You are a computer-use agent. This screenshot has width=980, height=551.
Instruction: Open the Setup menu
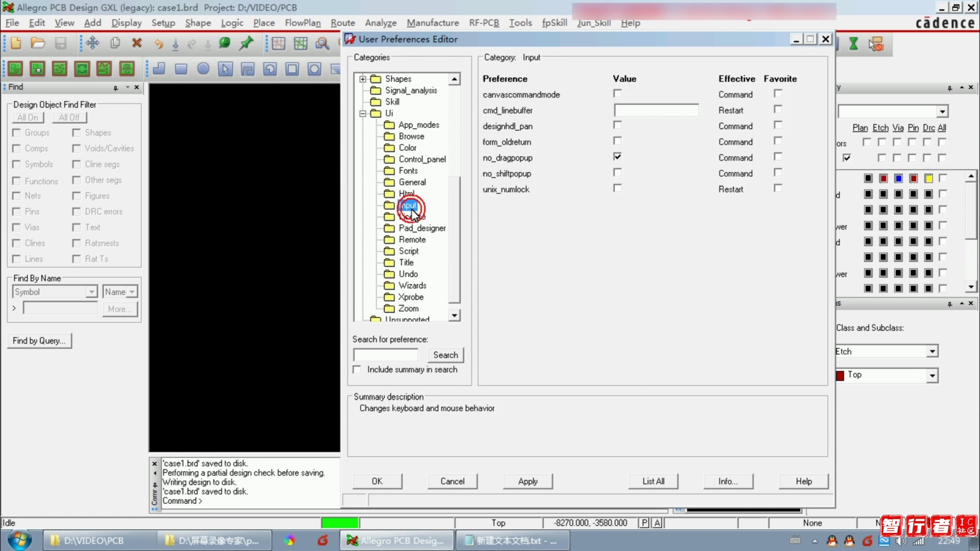pos(163,23)
